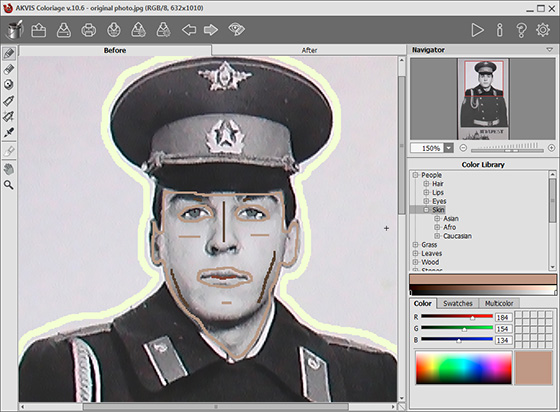Click the Green value input field
This screenshot has height=412, width=560.
click(x=504, y=329)
